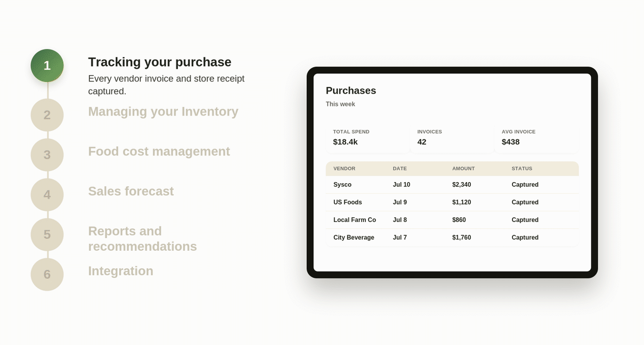Click the Total Spend $18.4k card
Image resolution: width=644 pixels, height=345 pixels.
pos(368,137)
